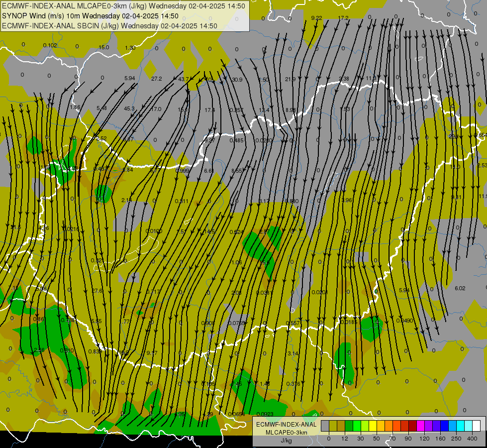Pick the olive swatch right of legend tick 0
487x448 pixels.
coord(333,426)
